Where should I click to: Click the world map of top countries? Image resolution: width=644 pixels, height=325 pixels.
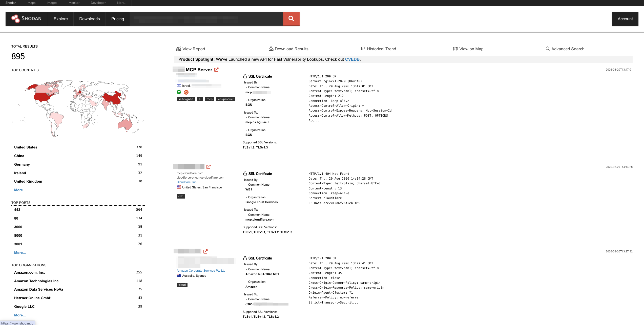(78, 108)
